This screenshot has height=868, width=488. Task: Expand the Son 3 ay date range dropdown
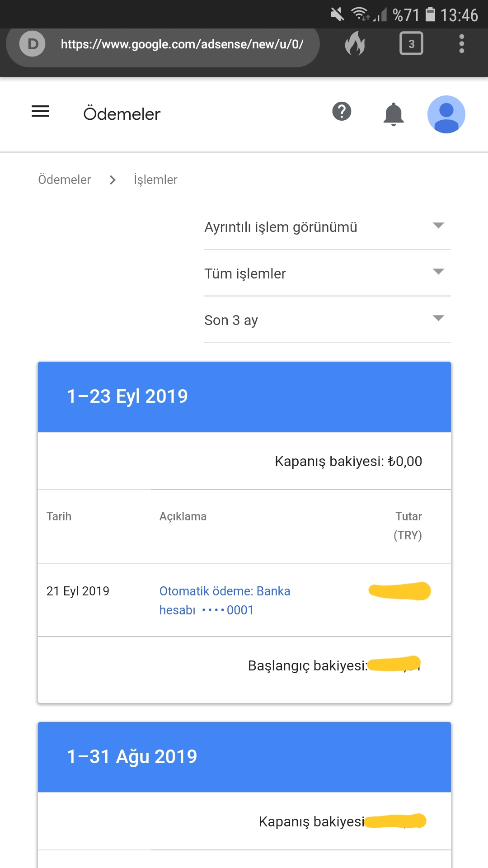pyautogui.click(x=328, y=320)
